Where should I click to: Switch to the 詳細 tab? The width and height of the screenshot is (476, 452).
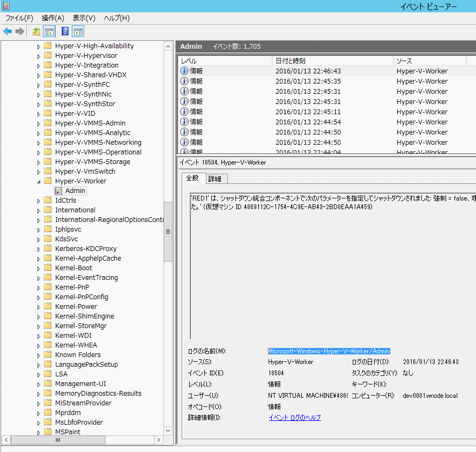[x=215, y=179]
